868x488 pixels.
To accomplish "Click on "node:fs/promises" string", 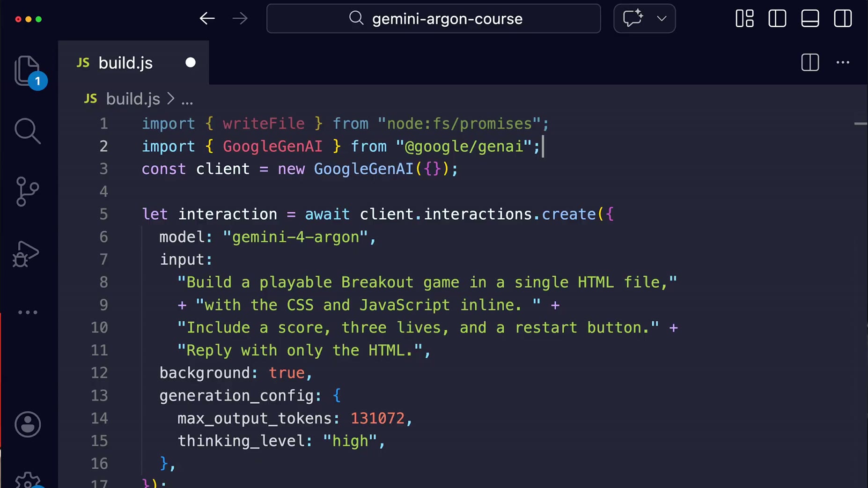I will tap(459, 124).
